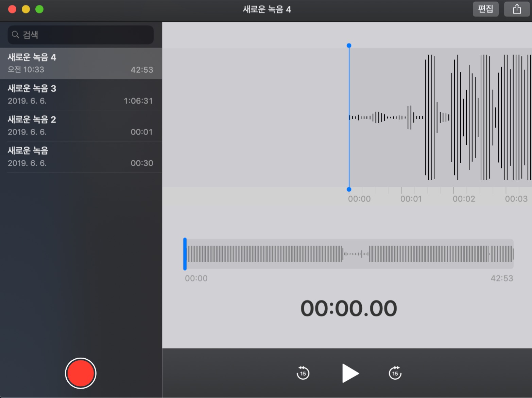Start a new recording with the red record button
This screenshot has width=532, height=398.
(x=81, y=373)
